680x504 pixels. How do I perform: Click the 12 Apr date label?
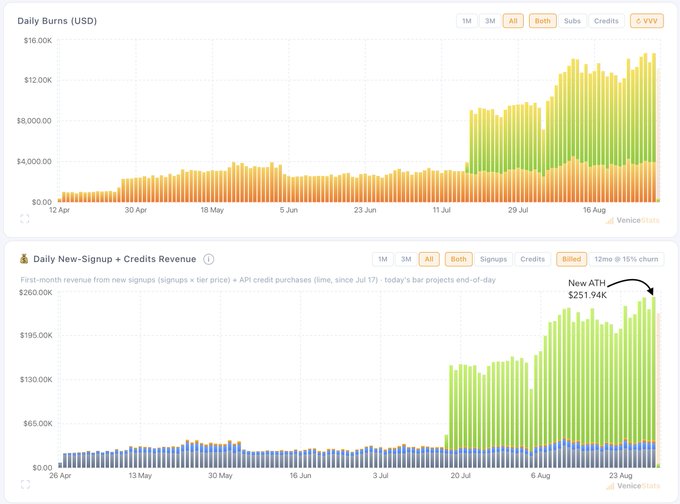point(59,210)
